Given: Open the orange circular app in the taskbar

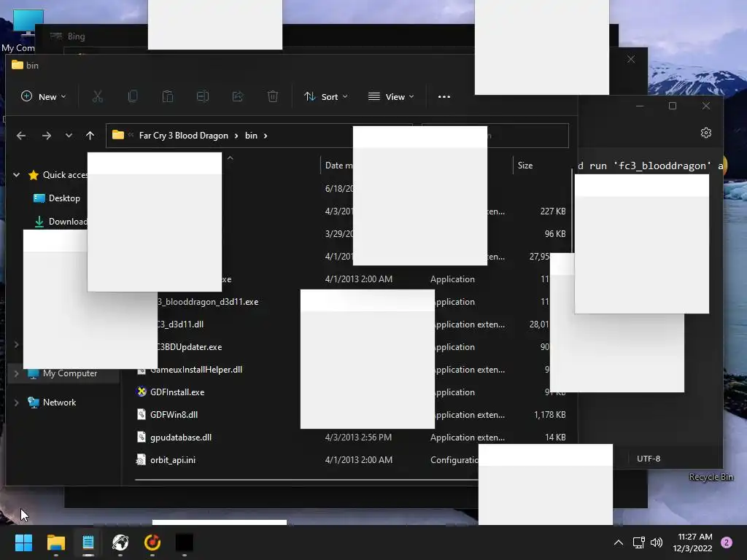Looking at the screenshot, I should [152, 542].
